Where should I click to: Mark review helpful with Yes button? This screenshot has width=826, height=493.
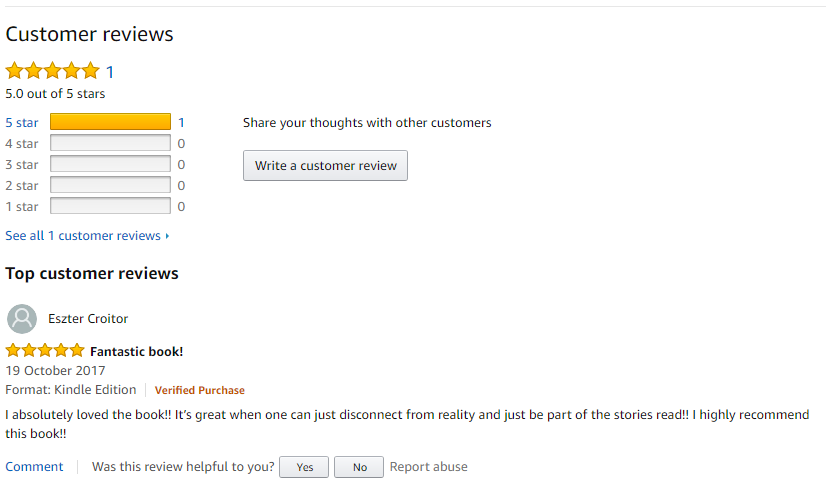coord(304,467)
